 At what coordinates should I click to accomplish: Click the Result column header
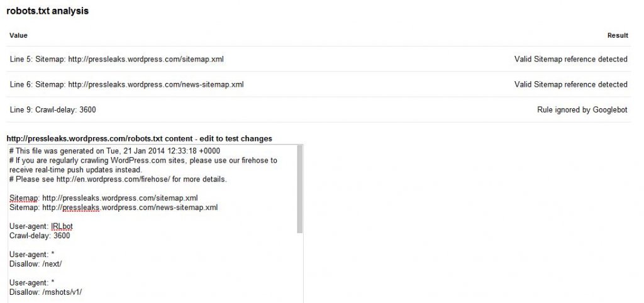pos(618,35)
